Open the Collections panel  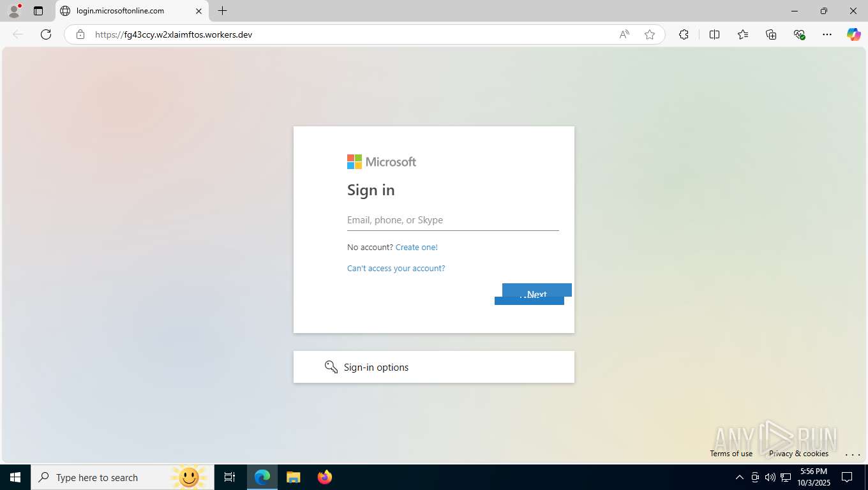coord(771,34)
